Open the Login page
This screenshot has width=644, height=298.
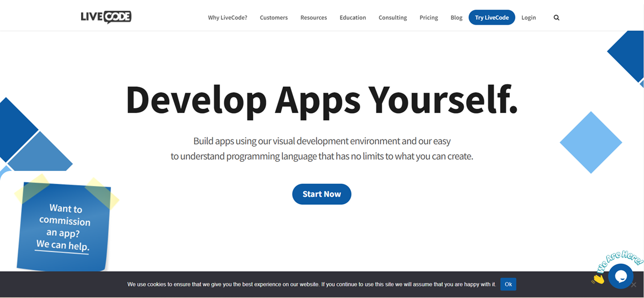click(529, 18)
